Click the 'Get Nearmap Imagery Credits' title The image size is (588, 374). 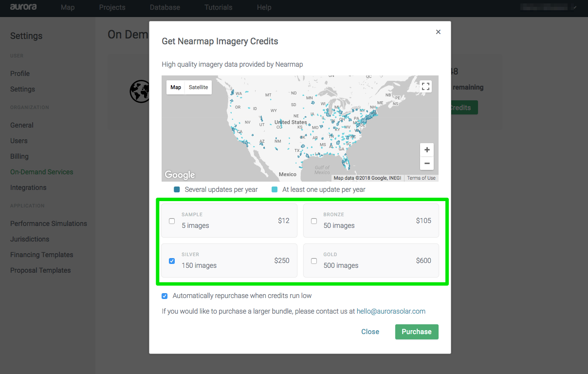220,41
